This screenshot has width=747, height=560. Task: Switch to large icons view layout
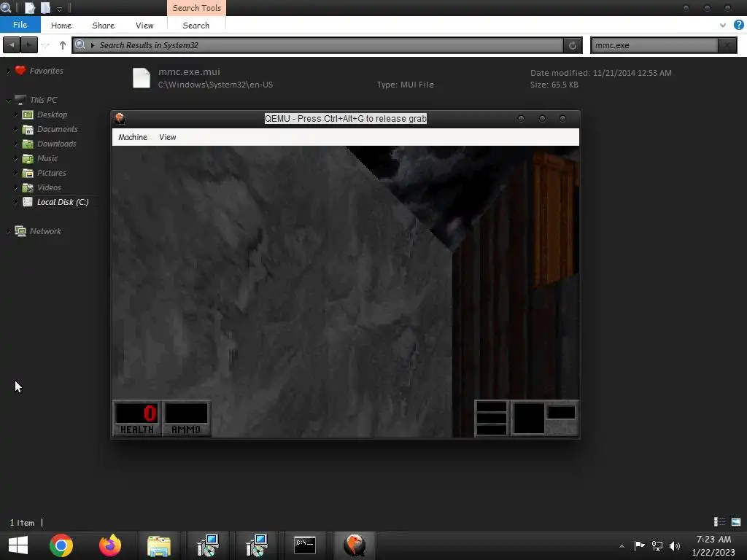point(736,522)
